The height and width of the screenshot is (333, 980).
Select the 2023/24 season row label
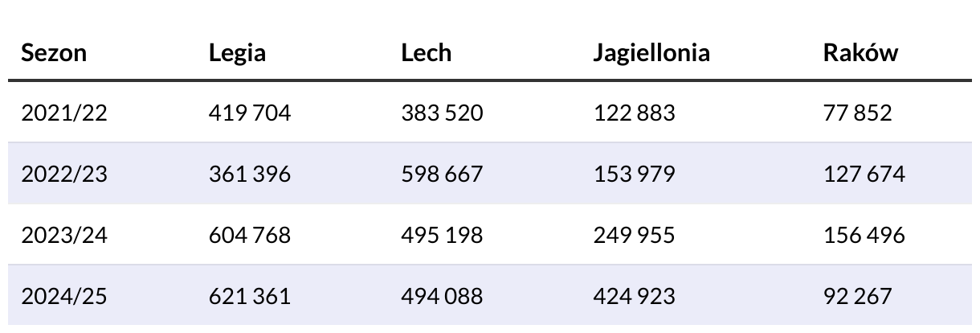(x=63, y=235)
